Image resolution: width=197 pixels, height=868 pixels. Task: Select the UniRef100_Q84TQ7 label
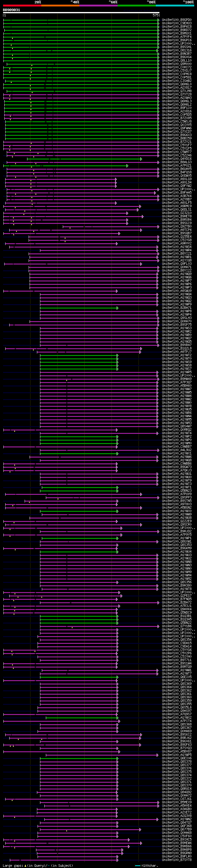click(177, 822)
